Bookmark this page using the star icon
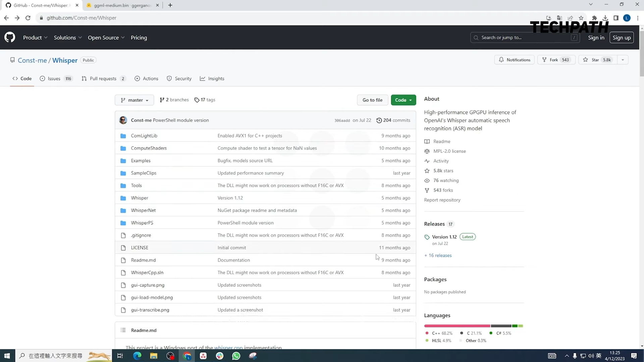644x362 pixels. tap(581, 18)
